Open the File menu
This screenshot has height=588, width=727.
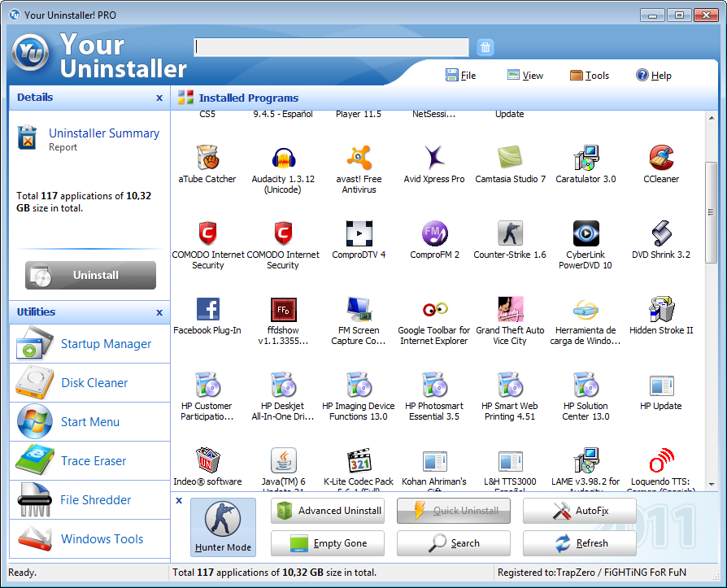pyautogui.click(x=460, y=75)
